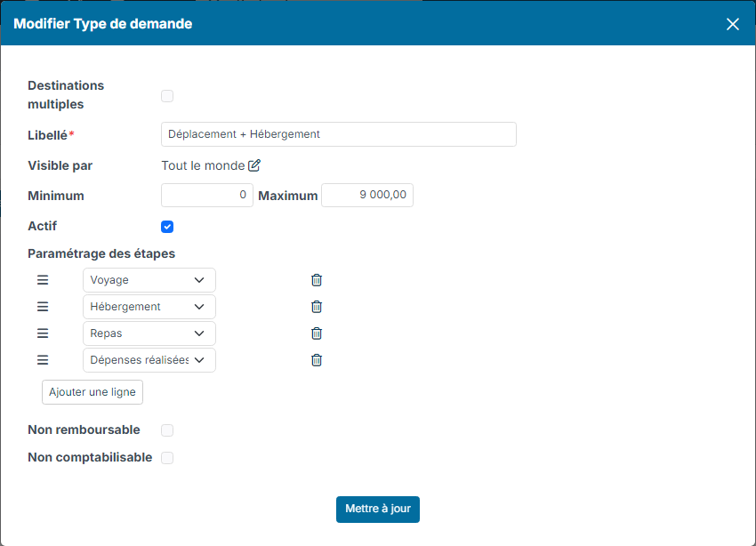Click into the Minimum amount field
The height and width of the screenshot is (546, 756).
pyautogui.click(x=207, y=195)
